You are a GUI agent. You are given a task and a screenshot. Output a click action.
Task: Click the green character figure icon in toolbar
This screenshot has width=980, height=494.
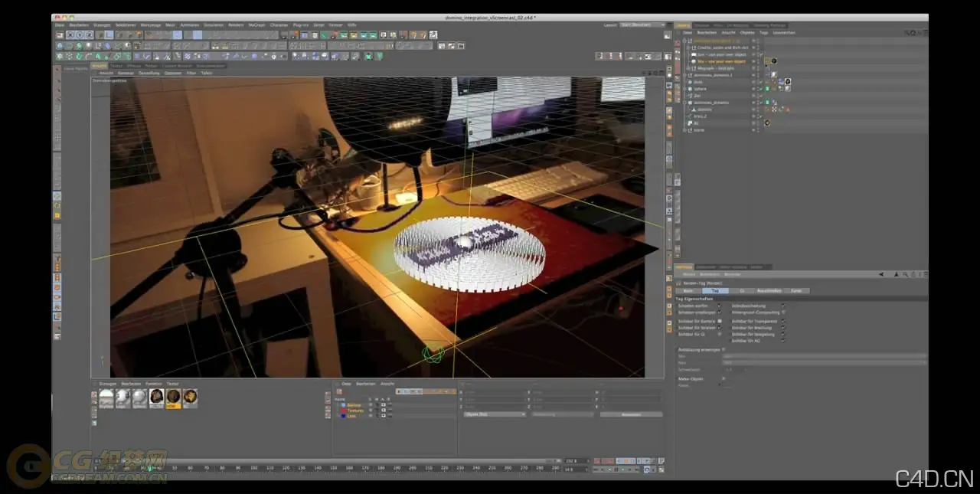click(368, 56)
